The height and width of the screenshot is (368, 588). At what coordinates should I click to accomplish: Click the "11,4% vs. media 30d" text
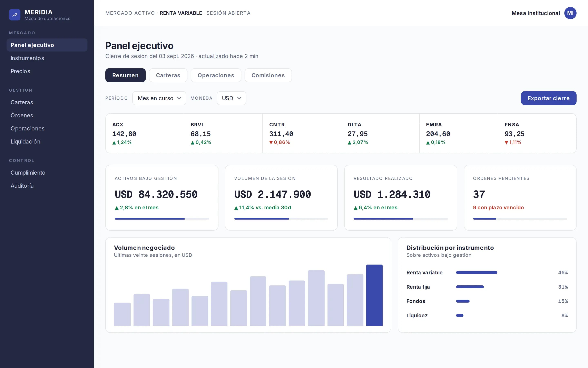pos(263,208)
